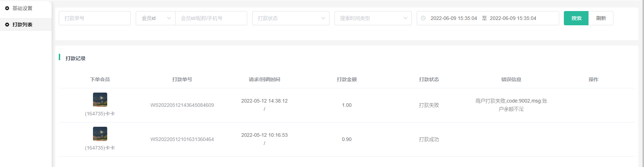Screen dimensions: 644x167
Task: Click the amount 1.00
Action: tap(347, 105)
